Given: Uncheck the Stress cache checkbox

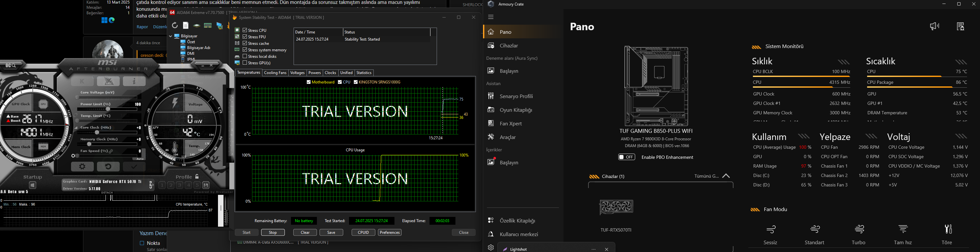Looking at the screenshot, I should click(245, 43).
